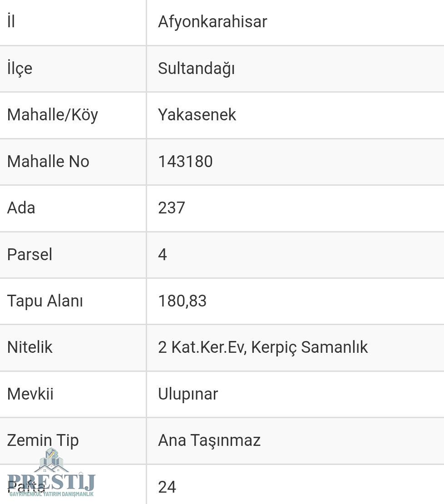Click the Gayrimenkul Yatırım Danışmanlık caption
444x504 pixels.
[x=51, y=494]
